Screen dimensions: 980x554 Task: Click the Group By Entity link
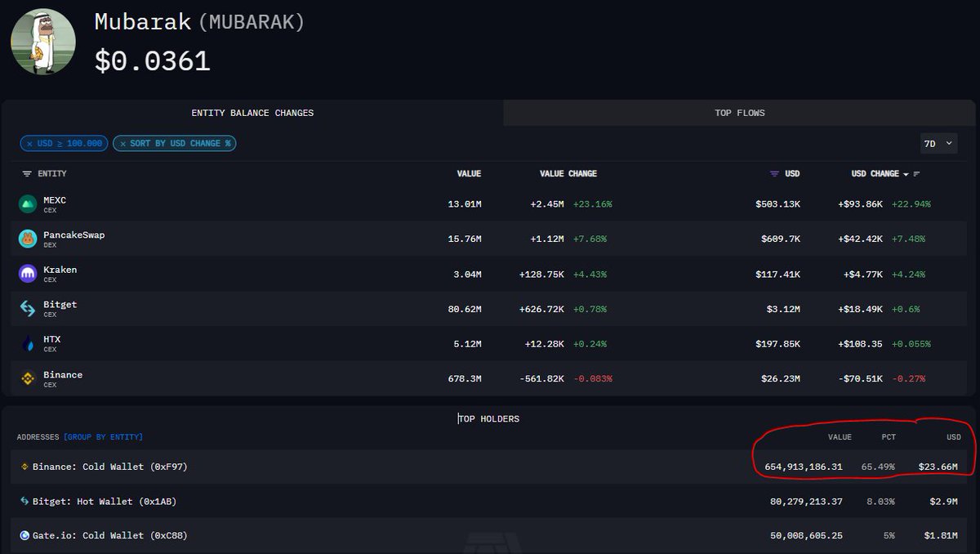[103, 437]
